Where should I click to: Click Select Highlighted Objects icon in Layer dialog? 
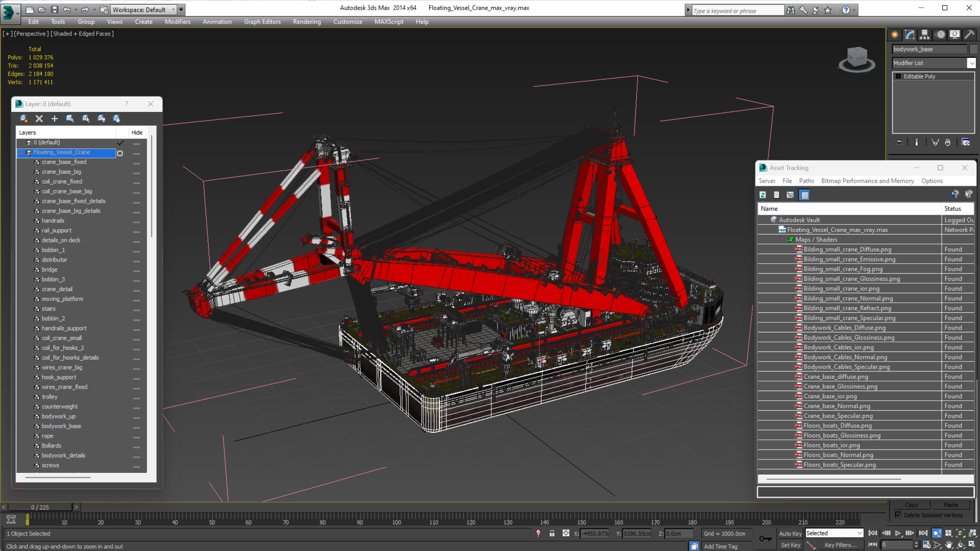(70, 119)
